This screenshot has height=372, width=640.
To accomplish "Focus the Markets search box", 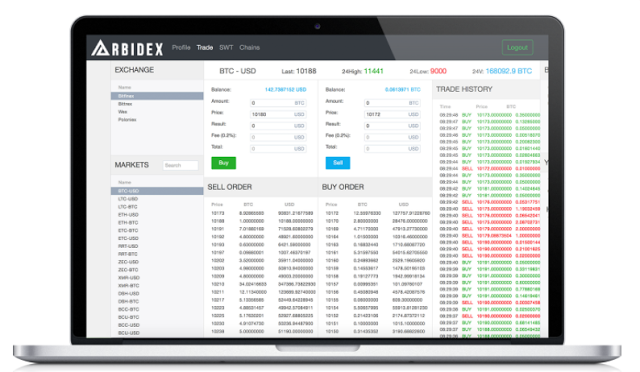I will (x=180, y=165).
